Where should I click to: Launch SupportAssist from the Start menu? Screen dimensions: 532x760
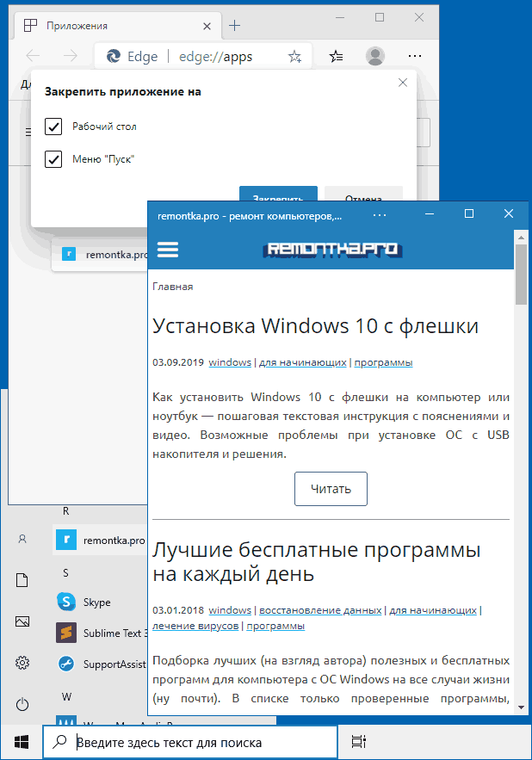(100, 664)
